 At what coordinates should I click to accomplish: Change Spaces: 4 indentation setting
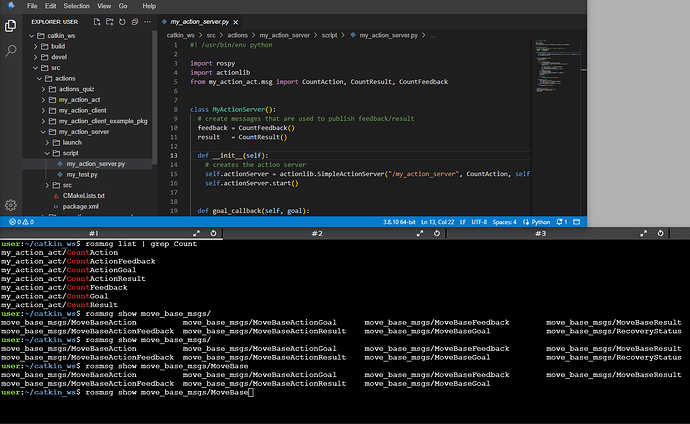pos(504,222)
